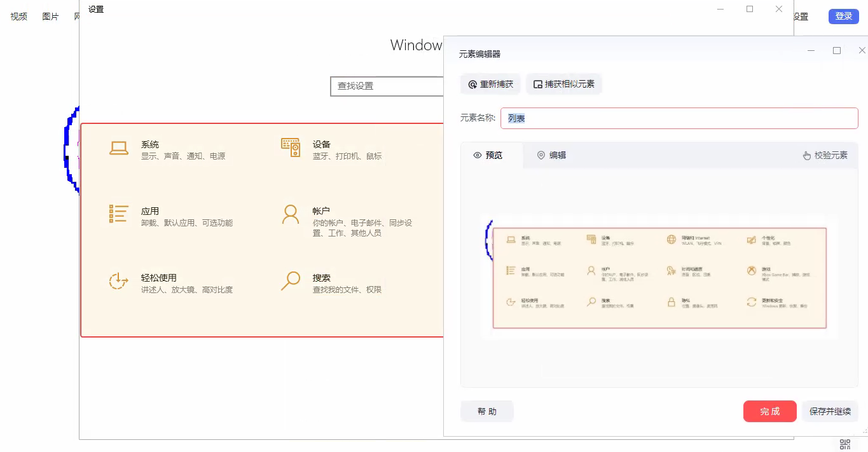Open the 视频 tab in the browser
868x452 pixels.
coord(18,17)
